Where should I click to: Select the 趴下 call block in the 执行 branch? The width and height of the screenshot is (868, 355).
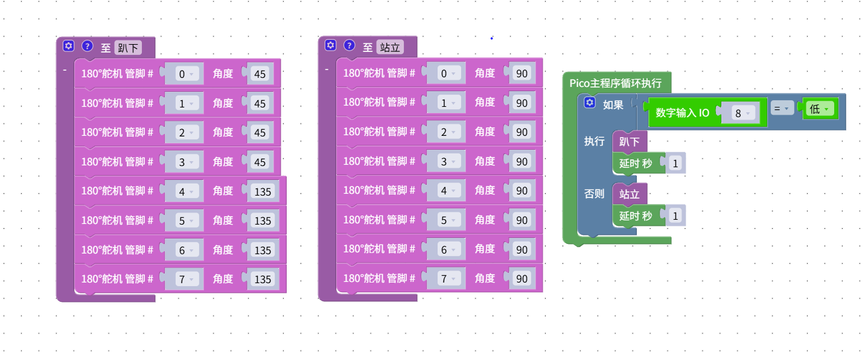(x=630, y=142)
